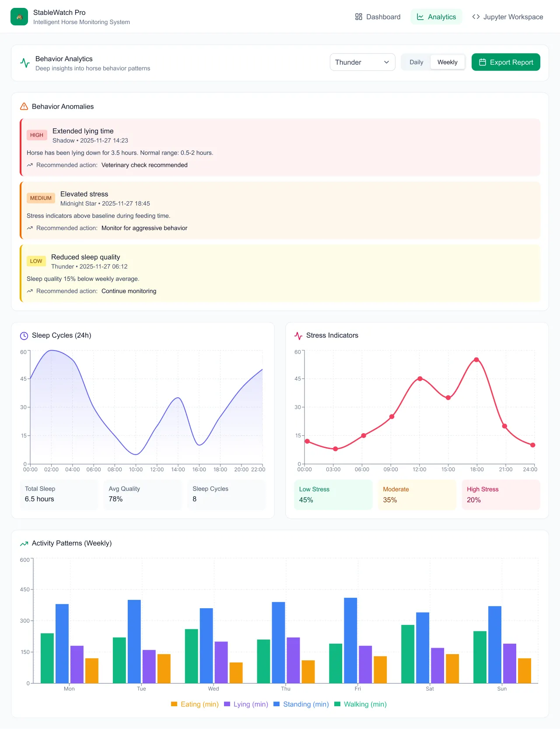
Task: Click the Behavior Analytics pulse icon
Action: point(25,63)
